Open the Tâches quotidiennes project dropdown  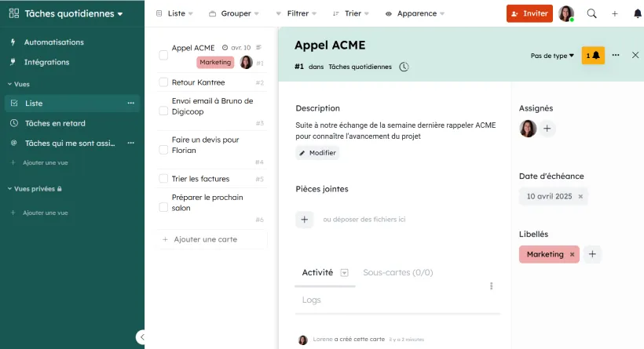(x=74, y=13)
